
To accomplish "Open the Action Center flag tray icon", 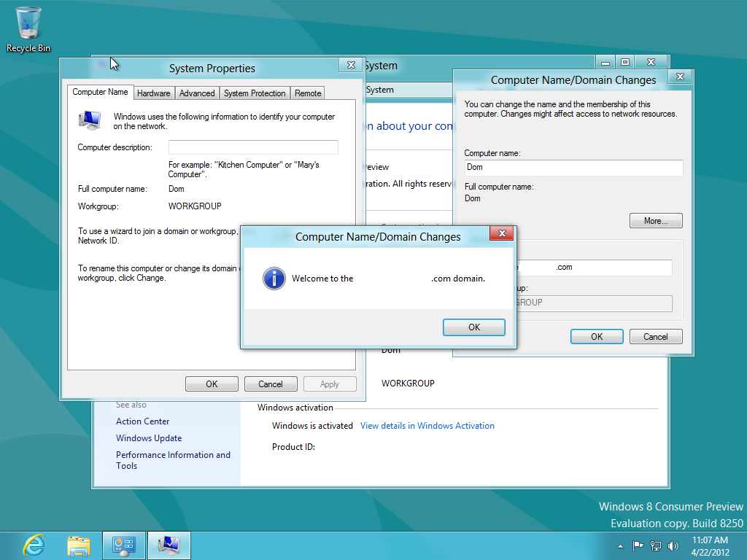I will coord(638,545).
